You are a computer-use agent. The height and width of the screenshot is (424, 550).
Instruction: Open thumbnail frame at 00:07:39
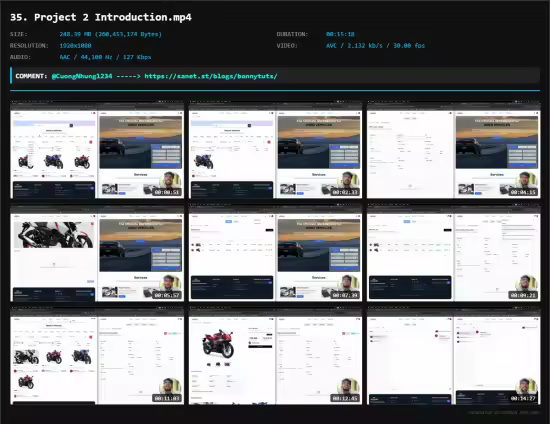275,253
